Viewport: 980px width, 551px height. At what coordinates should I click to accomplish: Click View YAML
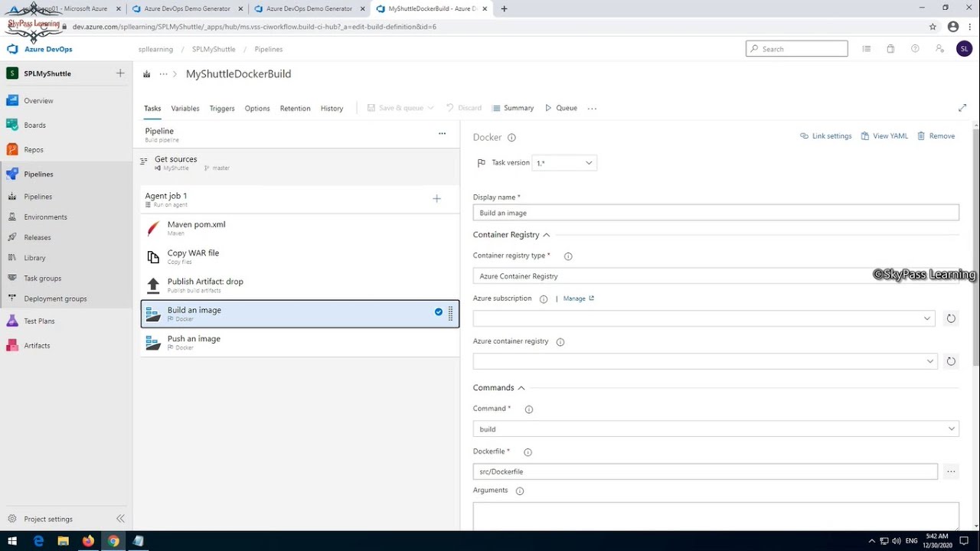884,136
